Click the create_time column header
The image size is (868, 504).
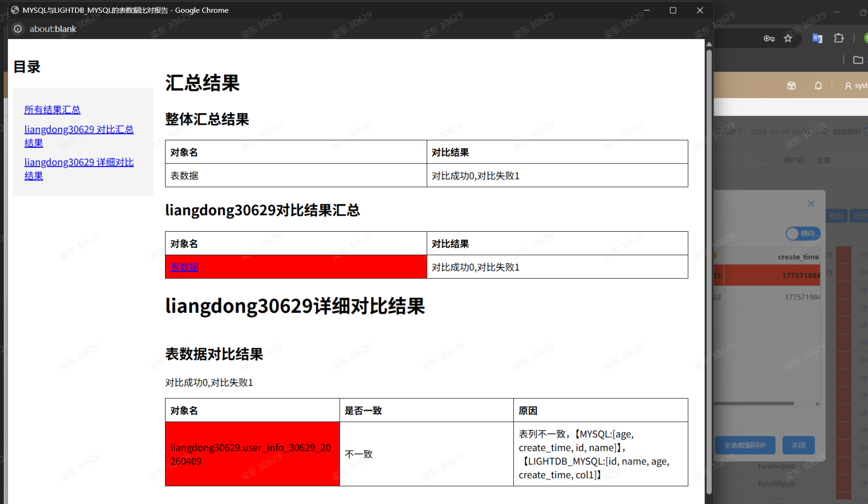pyautogui.click(x=798, y=257)
